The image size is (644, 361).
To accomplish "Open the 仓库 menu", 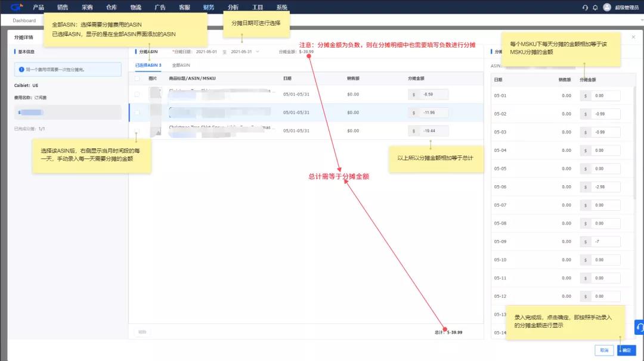I will tap(112, 7).
